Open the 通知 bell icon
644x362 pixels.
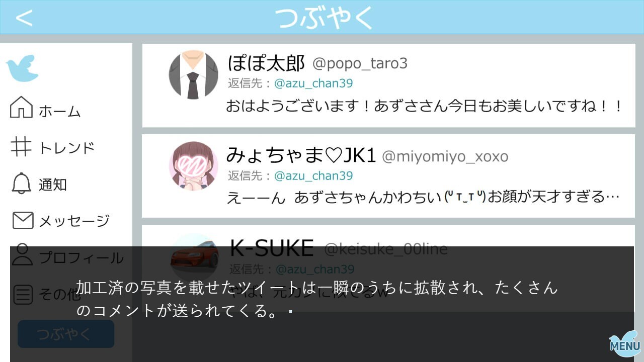point(21,184)
